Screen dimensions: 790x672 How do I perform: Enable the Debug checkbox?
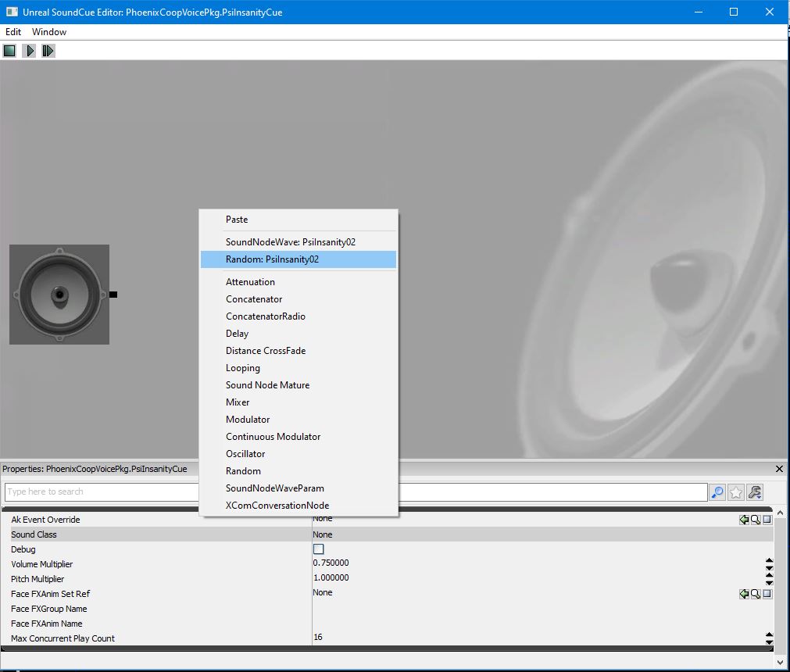[x=318, y=549]
